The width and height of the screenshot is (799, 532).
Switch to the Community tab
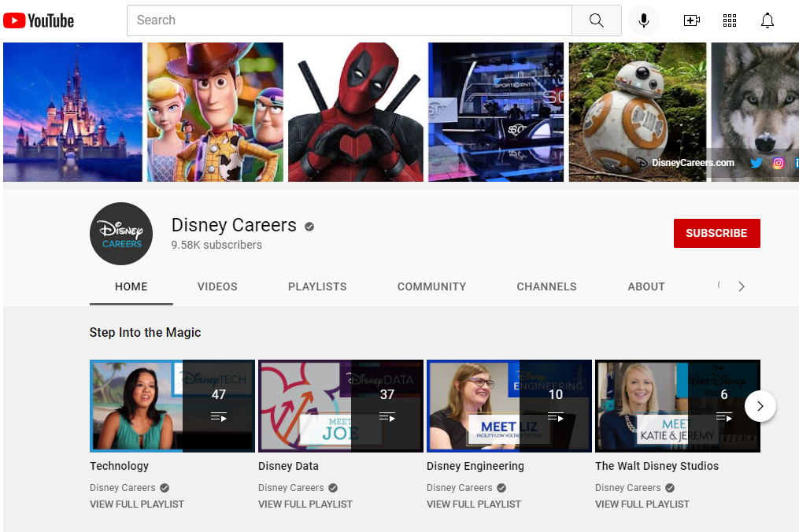click(x=431, y=287)
